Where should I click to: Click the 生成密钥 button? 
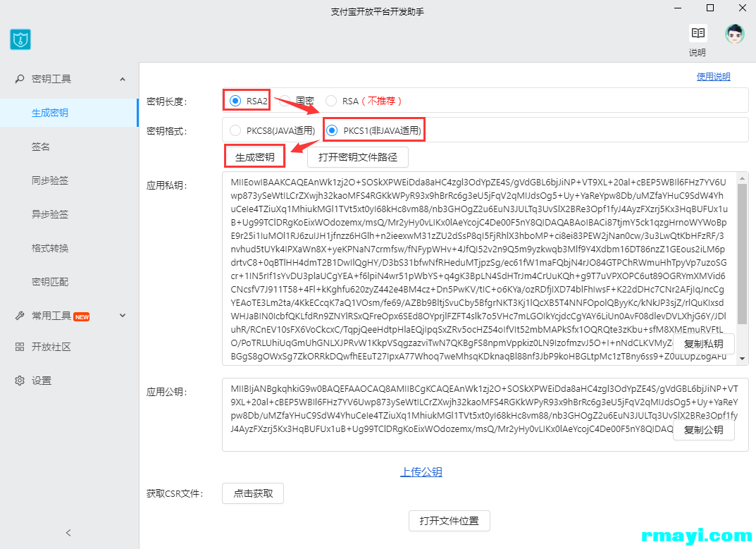[x=254, y=156]
